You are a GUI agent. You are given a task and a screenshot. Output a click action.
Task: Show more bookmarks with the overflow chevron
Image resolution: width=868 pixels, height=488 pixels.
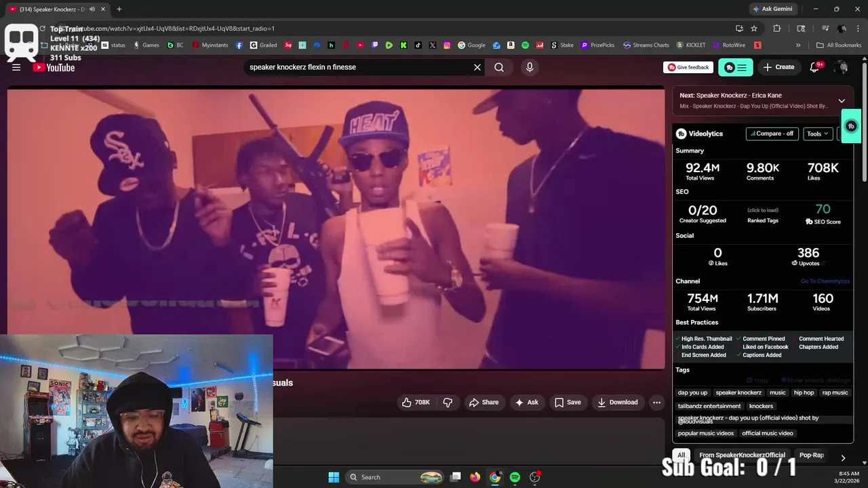tap(798, 45)
